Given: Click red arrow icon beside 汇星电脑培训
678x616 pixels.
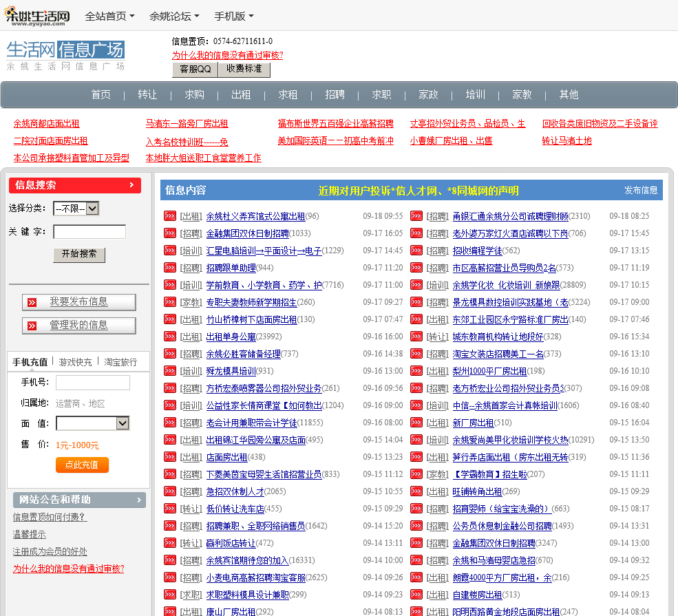Looking at the screenshot, I should [x=170, y=251].
